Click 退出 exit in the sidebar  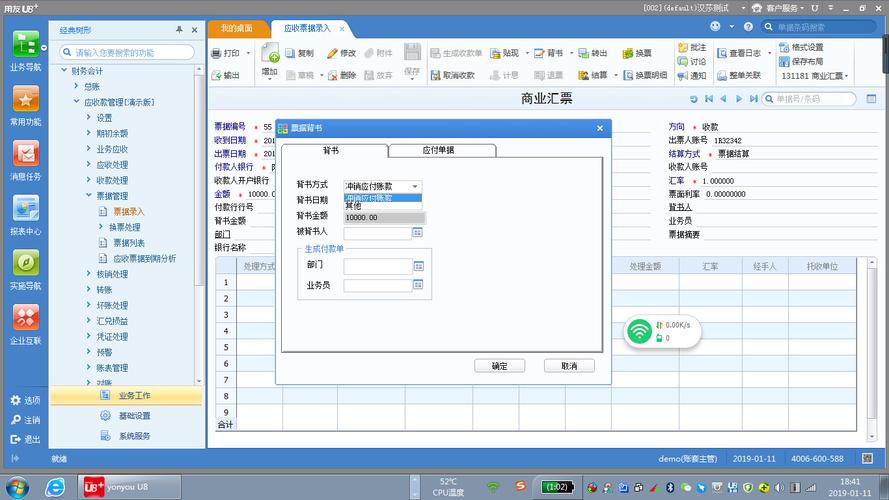coord(26,439)
